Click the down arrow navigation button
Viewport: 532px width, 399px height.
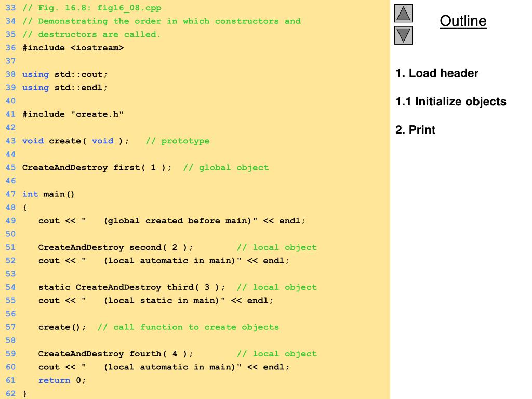click(403, 35)
